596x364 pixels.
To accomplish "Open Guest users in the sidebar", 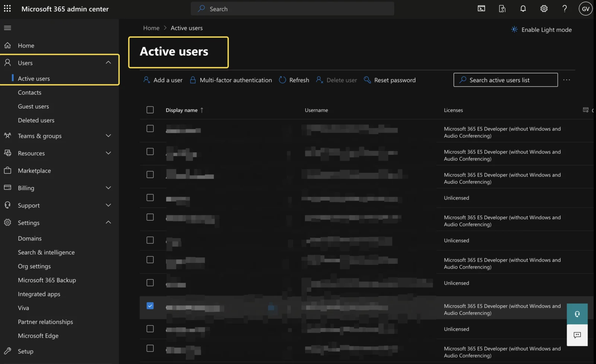I will [x=33, y=106].
